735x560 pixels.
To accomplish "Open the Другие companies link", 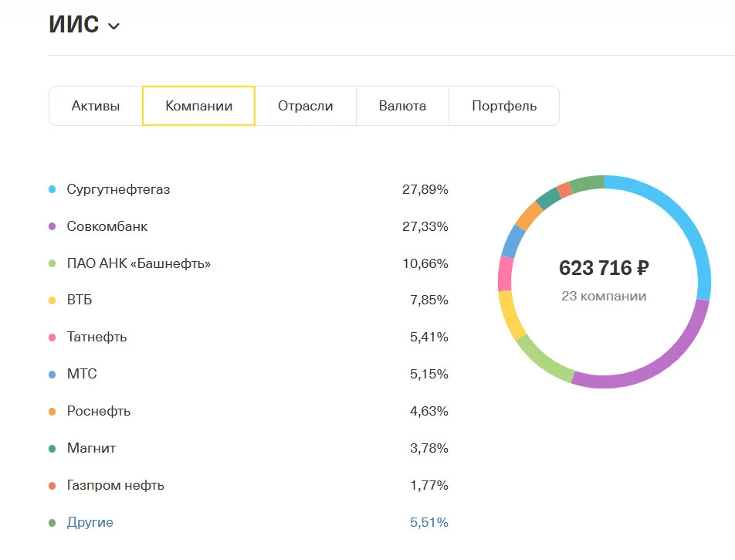I will click(x=90, y=522).
